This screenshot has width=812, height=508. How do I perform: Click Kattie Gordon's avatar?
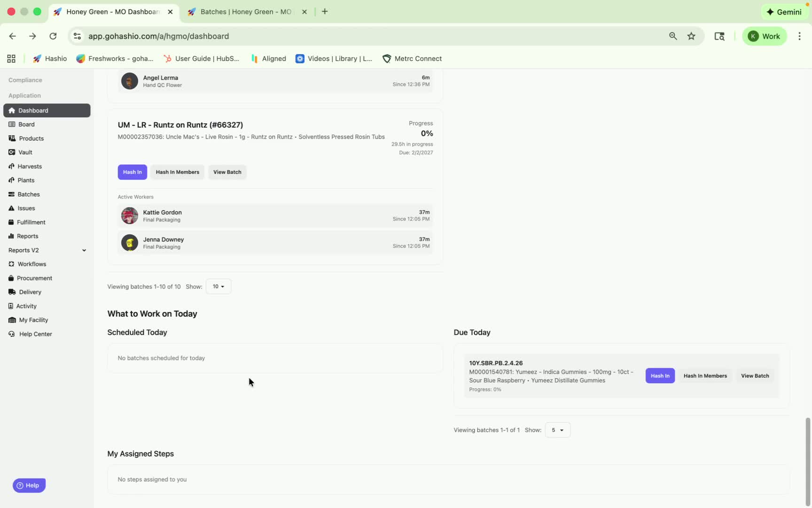[130, 216]
